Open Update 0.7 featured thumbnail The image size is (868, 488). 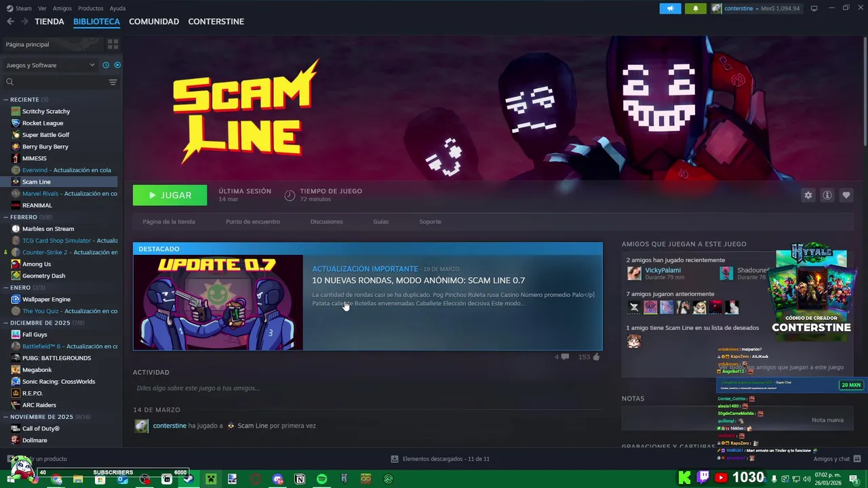tap(218, 302)
